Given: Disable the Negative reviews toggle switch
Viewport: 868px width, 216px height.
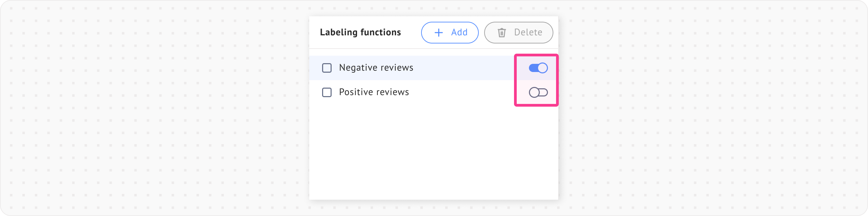Looking at the screenshot, I should [x=538, y=68].
